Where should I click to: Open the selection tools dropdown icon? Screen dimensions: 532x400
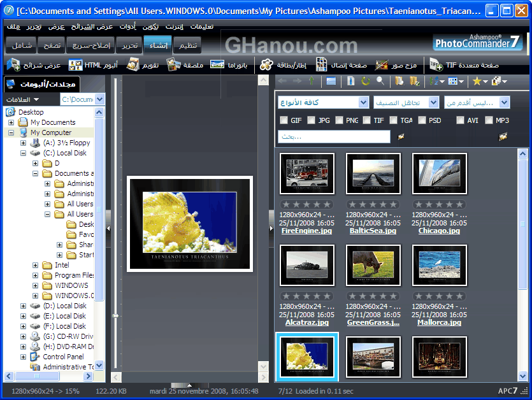500,81
